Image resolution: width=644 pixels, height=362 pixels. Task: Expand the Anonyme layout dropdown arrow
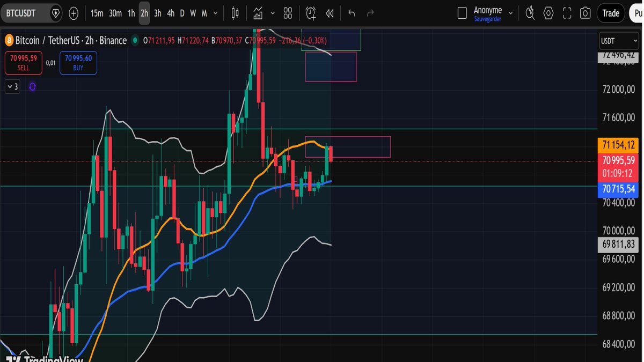[510, 13]
